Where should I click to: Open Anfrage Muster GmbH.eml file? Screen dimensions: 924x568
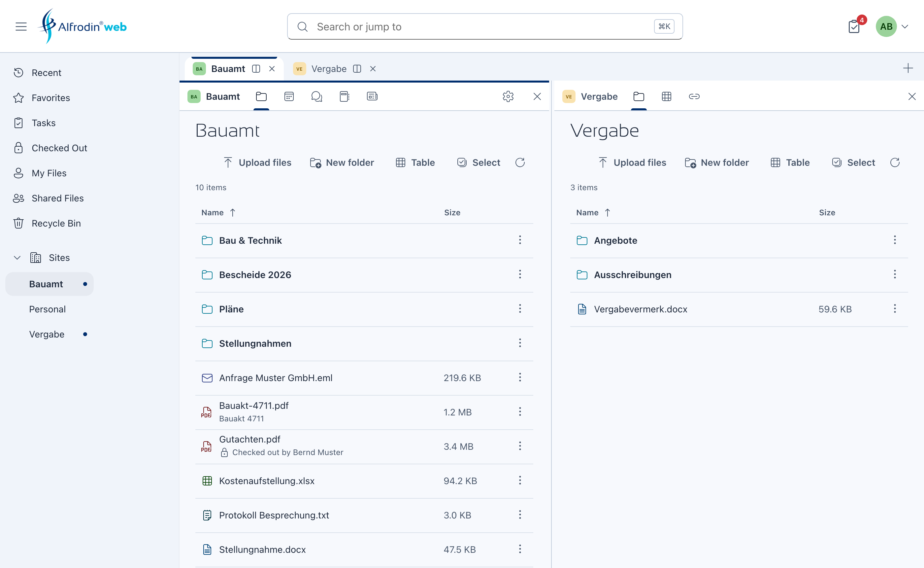coord(276,377)
